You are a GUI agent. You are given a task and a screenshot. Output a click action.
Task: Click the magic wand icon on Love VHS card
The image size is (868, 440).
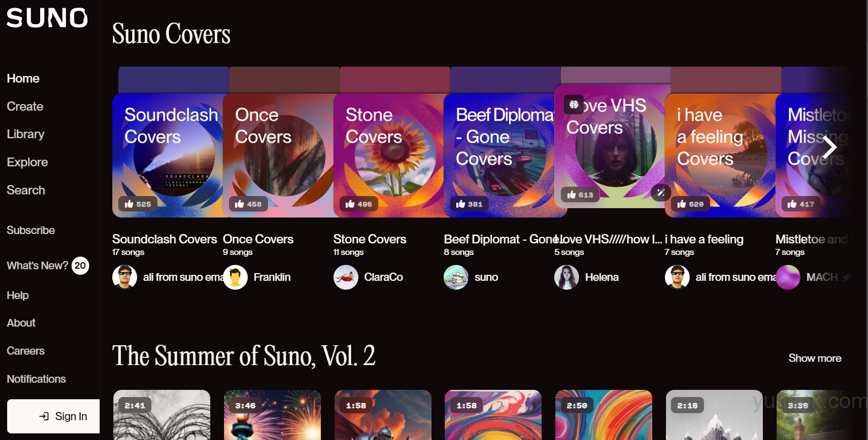[x=660, y=192]
